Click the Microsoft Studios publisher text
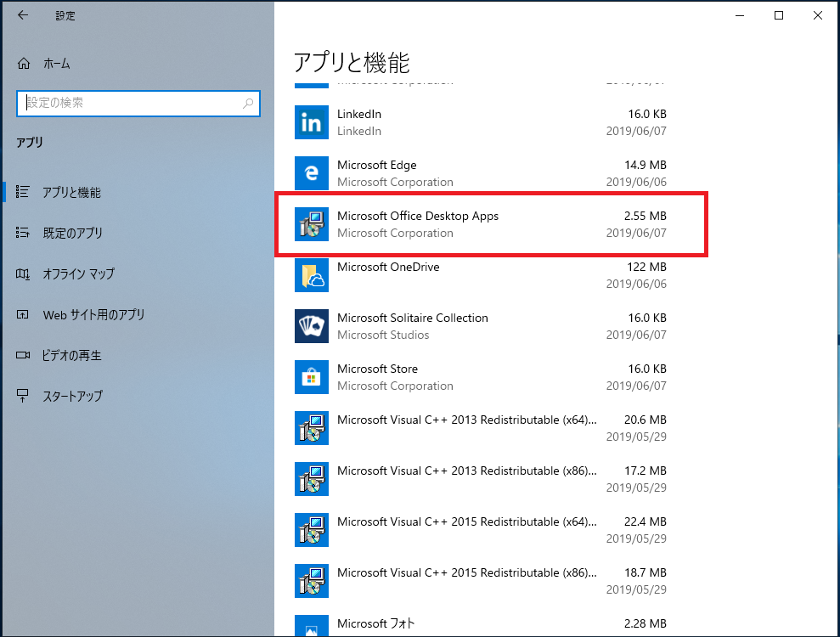840x637 pixels. (x=383, y=335)
